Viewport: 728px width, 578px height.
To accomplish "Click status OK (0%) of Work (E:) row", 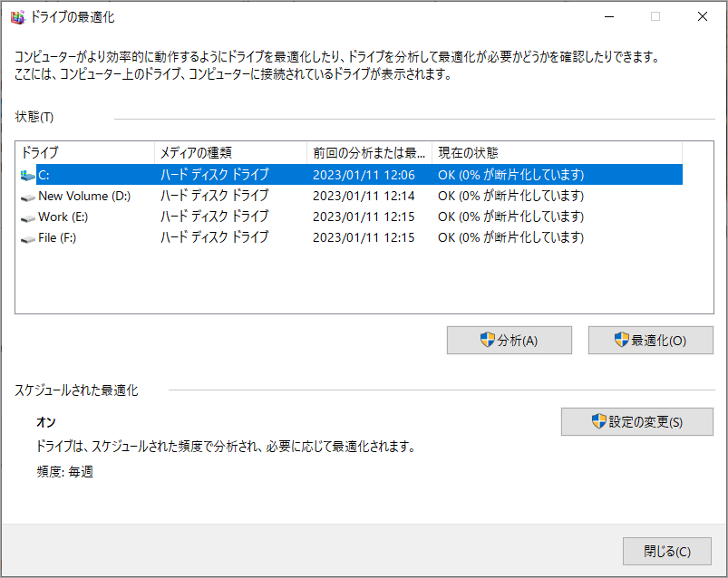I will tap(510, 217).
